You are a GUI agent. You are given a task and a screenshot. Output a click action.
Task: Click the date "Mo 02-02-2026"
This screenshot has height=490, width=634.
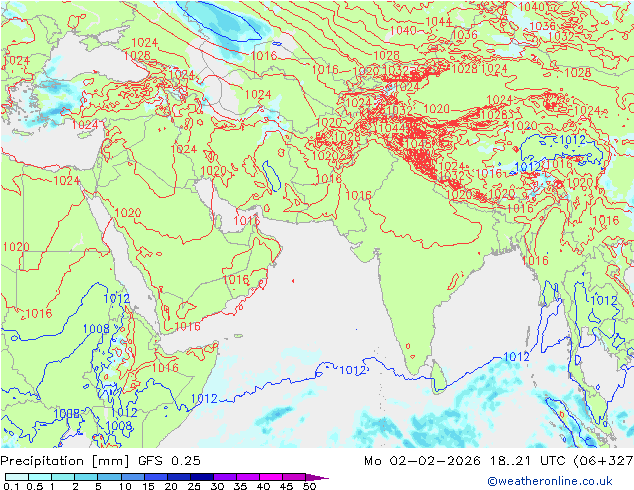pos(422,461)
